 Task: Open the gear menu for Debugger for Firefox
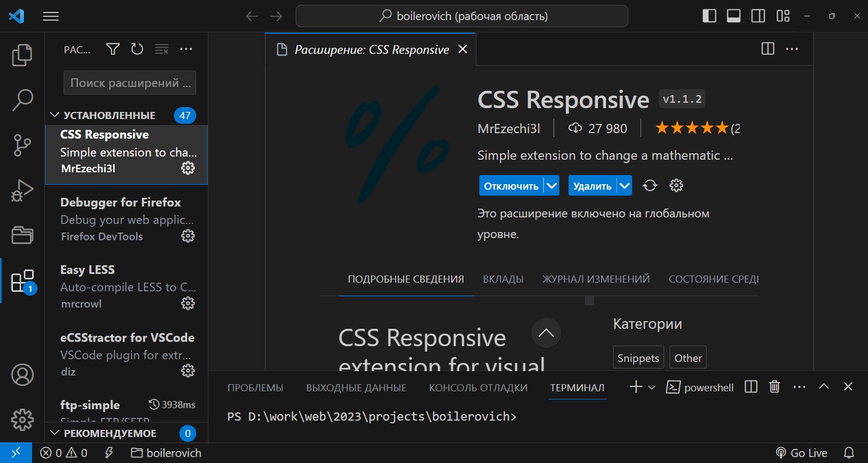[x=188, y=236]
